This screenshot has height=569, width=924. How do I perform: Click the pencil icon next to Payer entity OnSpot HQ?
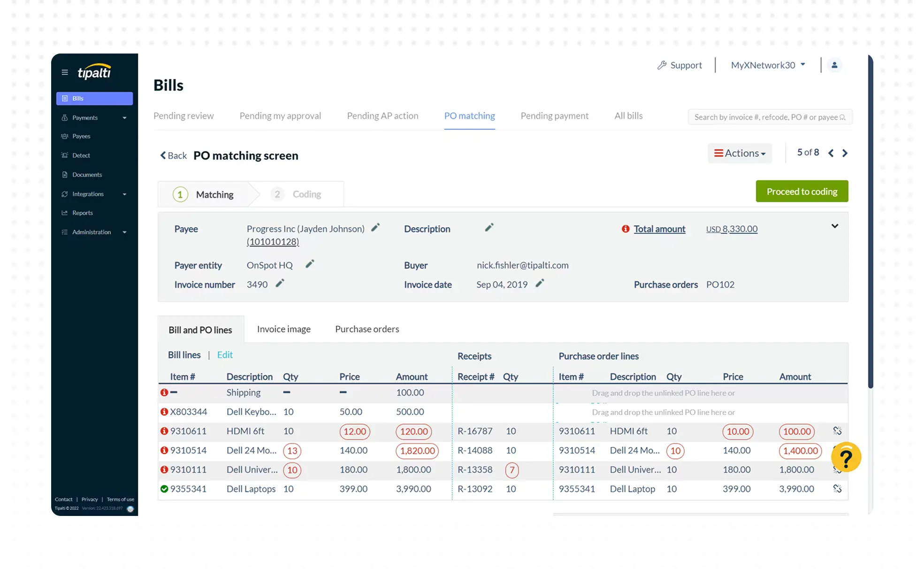coord(310,264)
